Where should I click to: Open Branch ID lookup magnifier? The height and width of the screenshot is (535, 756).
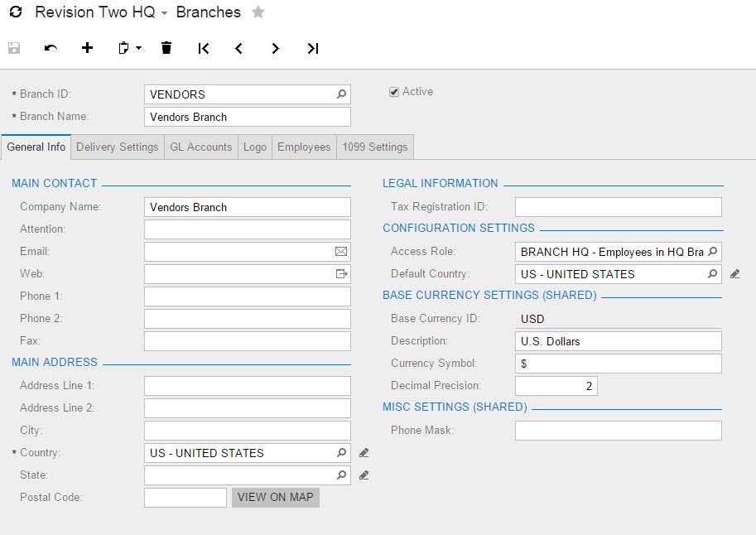341,94
